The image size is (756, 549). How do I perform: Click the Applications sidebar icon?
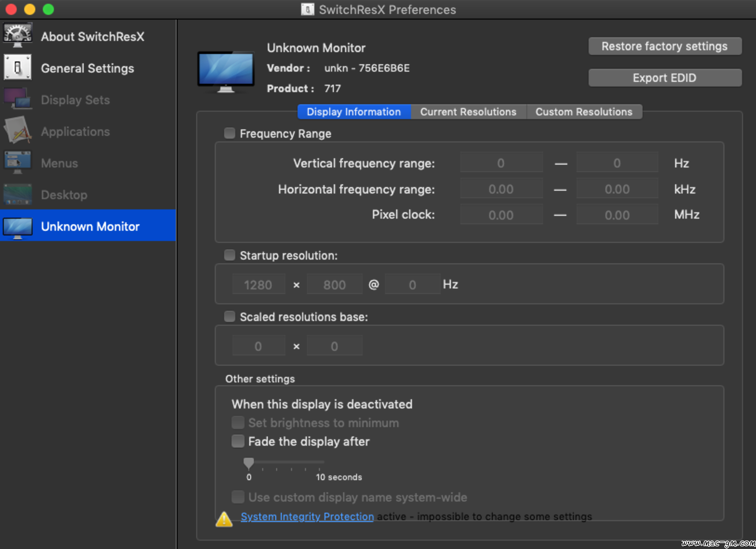click(x=18, y=131)
